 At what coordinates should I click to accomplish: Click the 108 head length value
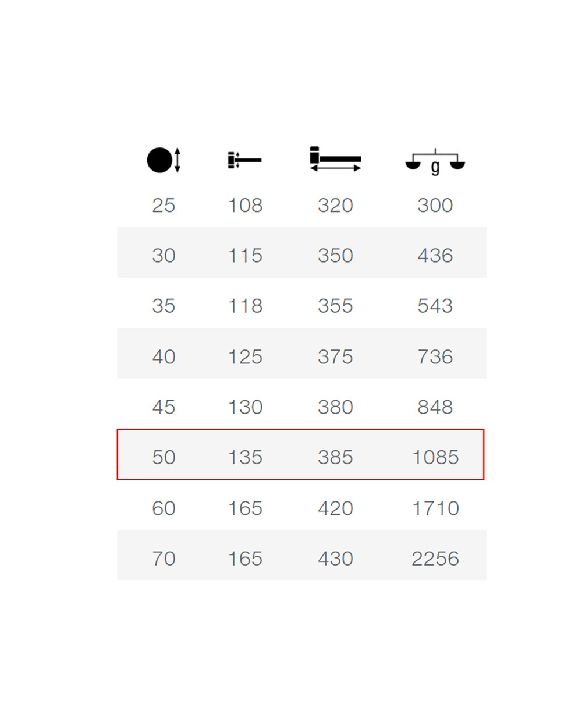tap(245, 205)
